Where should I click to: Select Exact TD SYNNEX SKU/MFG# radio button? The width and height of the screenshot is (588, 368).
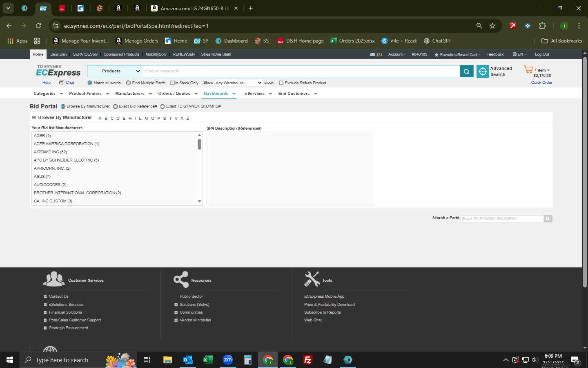[x=163, y=106]
